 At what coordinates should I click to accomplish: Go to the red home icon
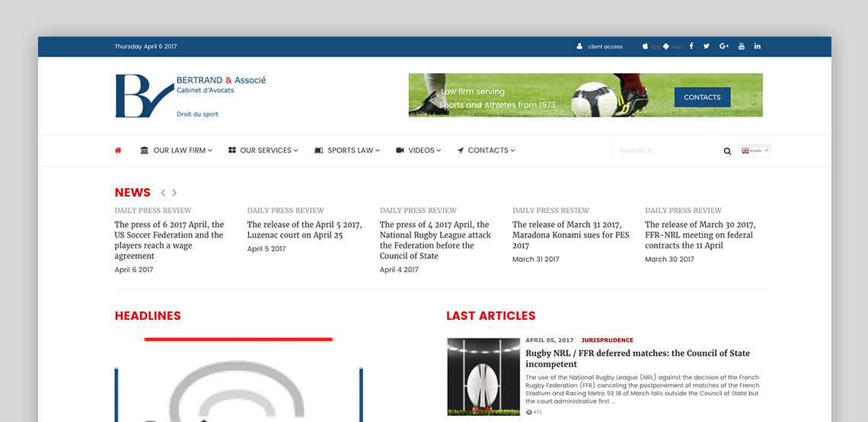click(x=118, y=150)
